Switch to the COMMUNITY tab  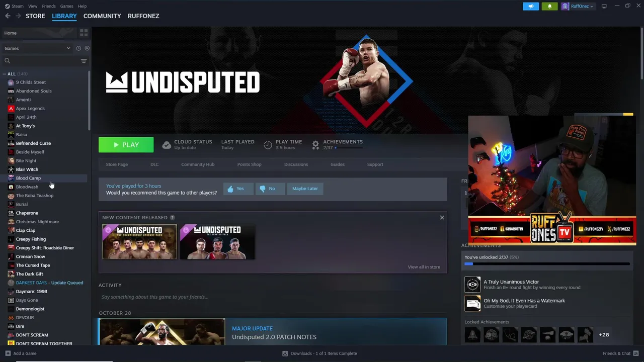coord(102,16)
